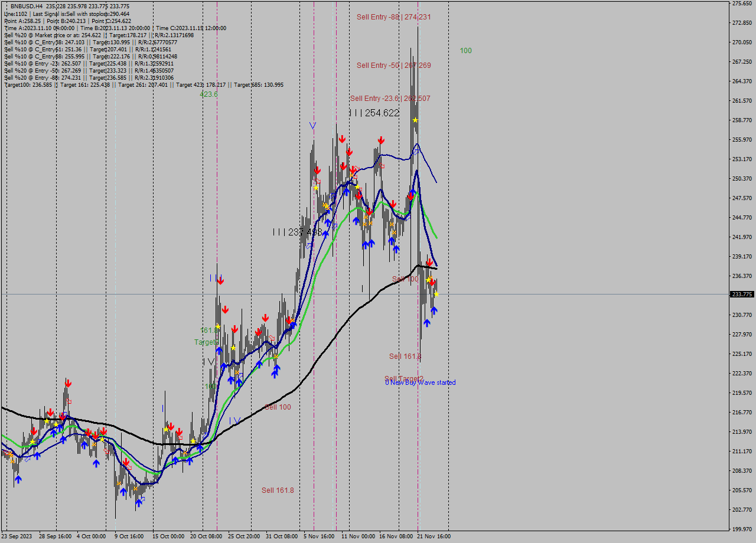Click the price scale near 250.380

coord(742,178)
